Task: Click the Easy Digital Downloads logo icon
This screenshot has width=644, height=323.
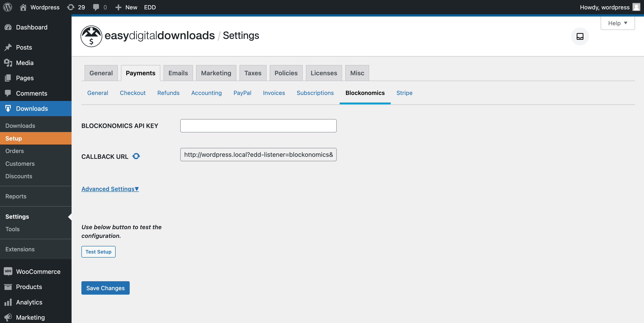Action: [91, 36]
